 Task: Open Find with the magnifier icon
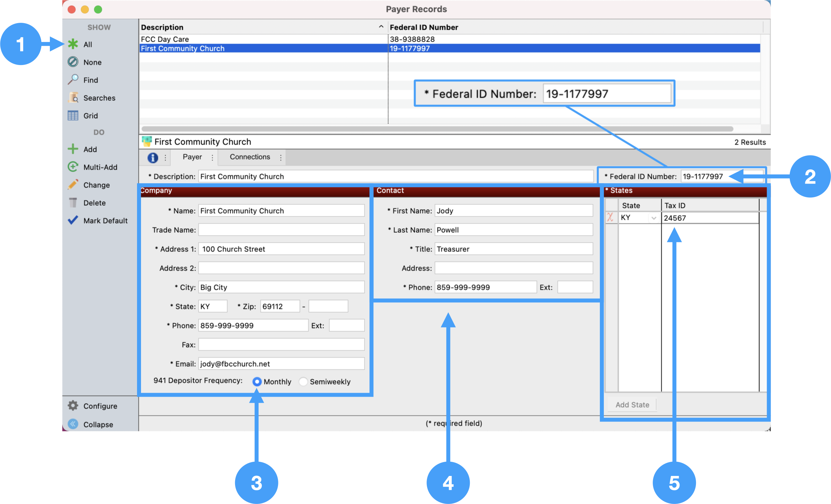coord(73,80)
